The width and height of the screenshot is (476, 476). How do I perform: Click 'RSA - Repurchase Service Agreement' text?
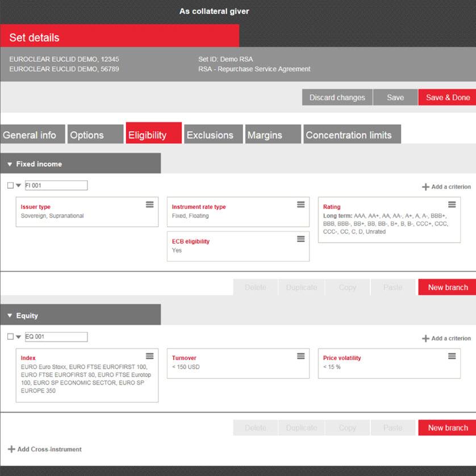(x=254, y=69)
